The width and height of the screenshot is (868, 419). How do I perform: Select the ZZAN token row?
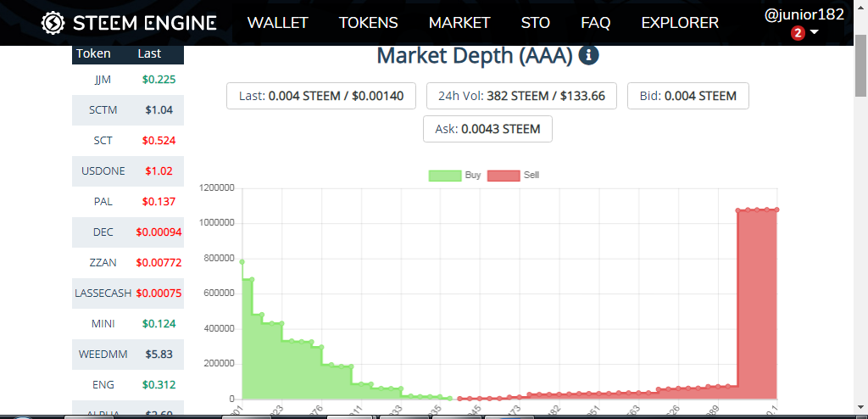coord(128,263)
